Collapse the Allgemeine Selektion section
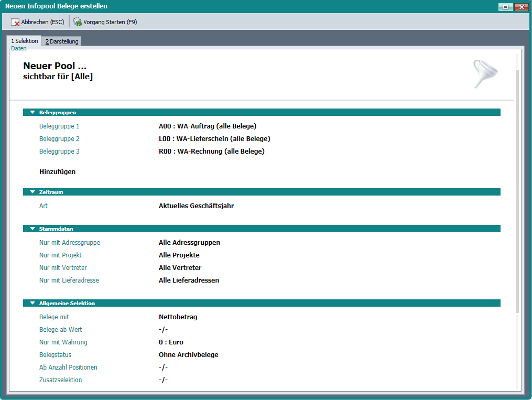Image resolution: width=532 pixels, height=400 pixels. (x=32, y=303)
